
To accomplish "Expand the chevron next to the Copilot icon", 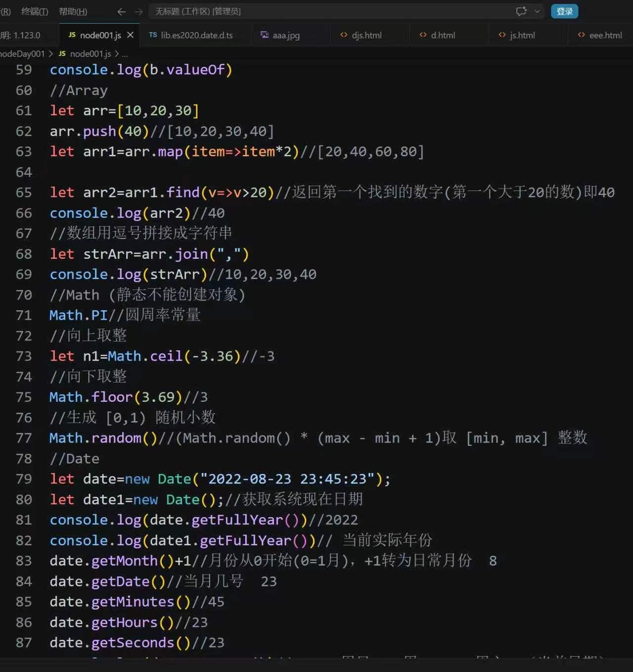I will pos(537,11).
